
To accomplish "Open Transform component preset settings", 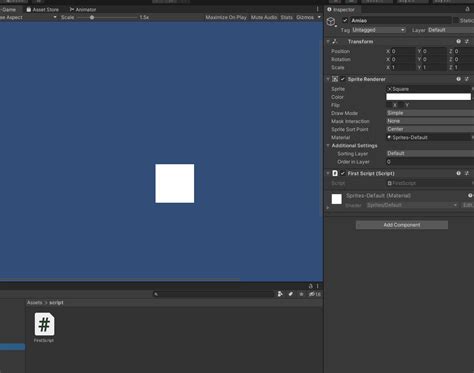I will point(467,41).
